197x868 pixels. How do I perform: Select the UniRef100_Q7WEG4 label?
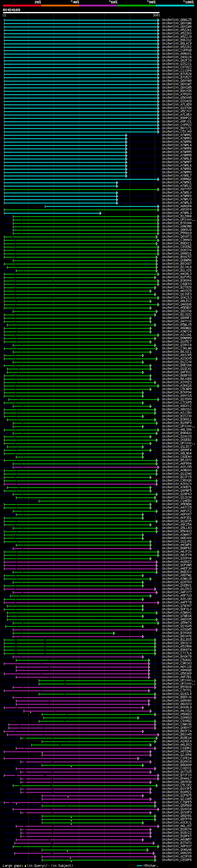coord(177,616)
